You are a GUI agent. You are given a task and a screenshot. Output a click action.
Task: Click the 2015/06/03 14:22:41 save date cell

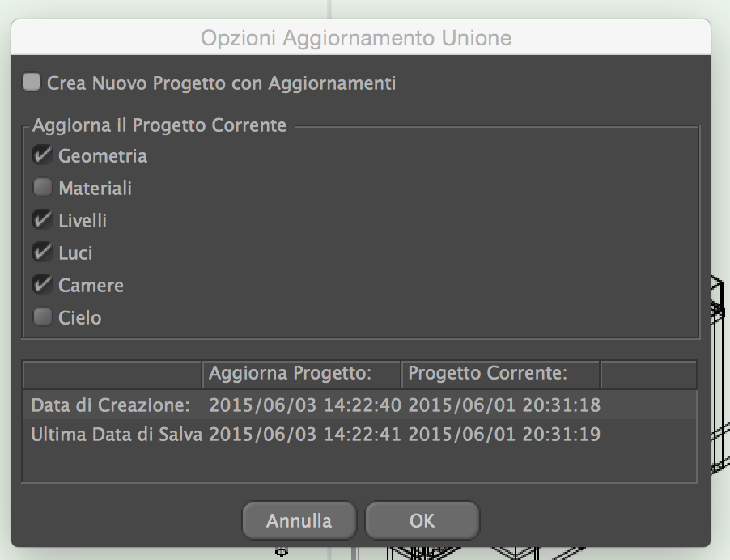[x=304, y=435]
